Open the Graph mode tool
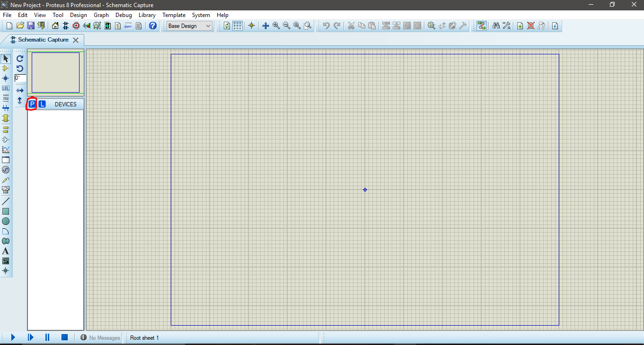This screenshot has width=644, height=345. (x=6, y=149)
